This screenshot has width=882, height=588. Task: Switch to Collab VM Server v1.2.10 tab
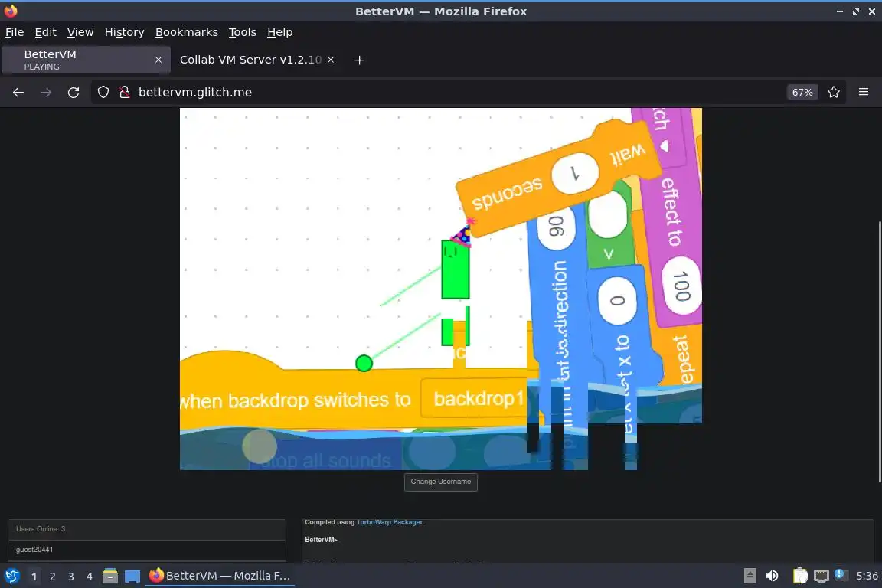click(x=251, y=60)
